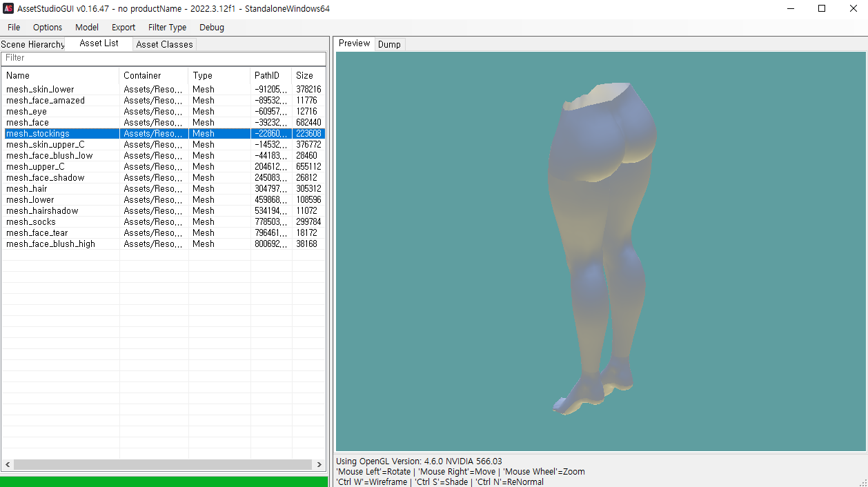The image size is (868, 487).
Task: Select the mesh_socks asset row
Action: click(x=164, y=222)
